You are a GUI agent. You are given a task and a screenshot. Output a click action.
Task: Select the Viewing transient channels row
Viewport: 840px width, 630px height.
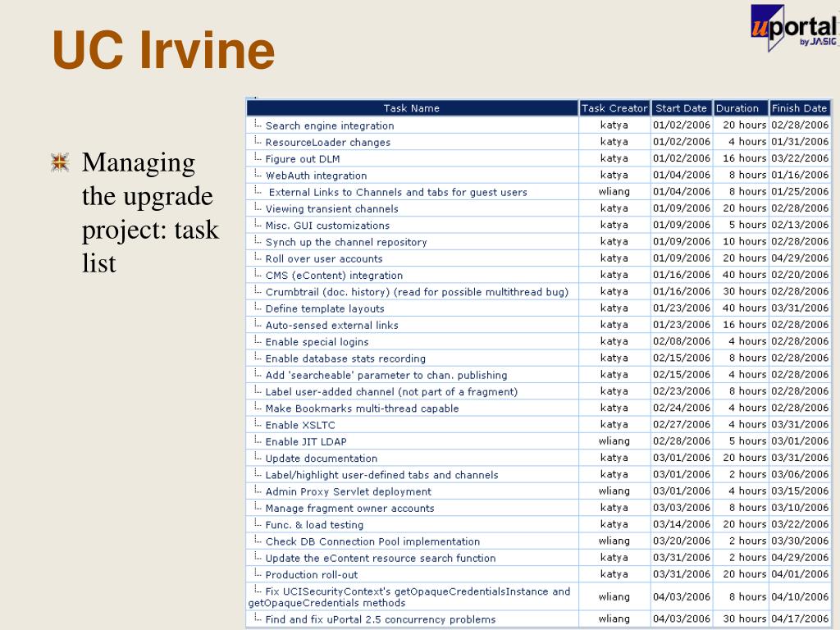[x=538, y=208]
